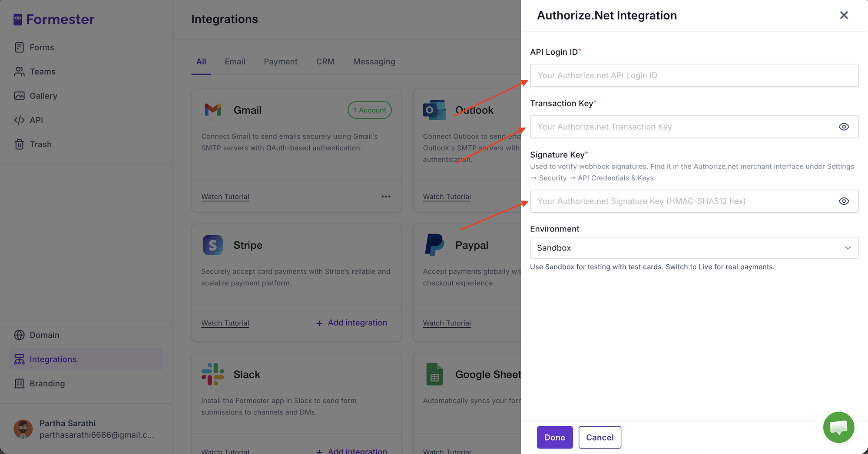Close the Authorize.Net Integration panel
868x454 pixels.
pyautogui.click(x=844, y=15)
